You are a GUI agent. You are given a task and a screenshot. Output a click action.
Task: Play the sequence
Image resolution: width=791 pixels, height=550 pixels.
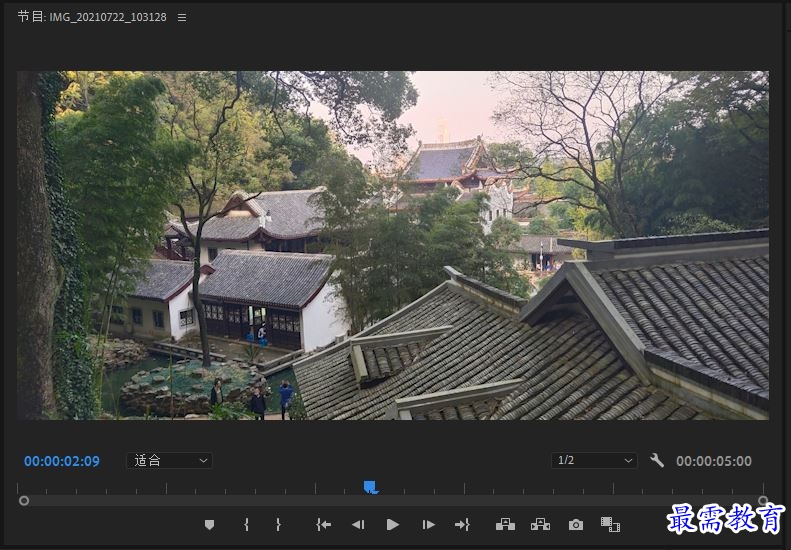click(x=392, y=525)
